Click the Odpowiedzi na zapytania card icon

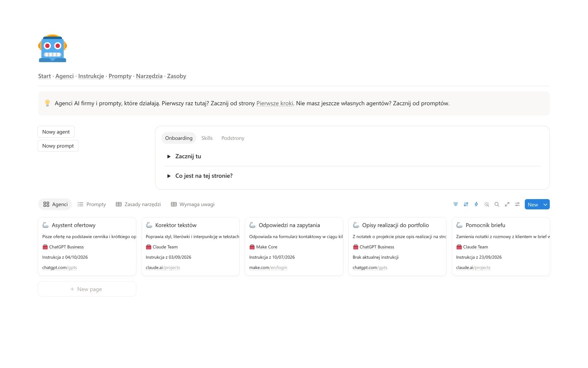point(252,225)
